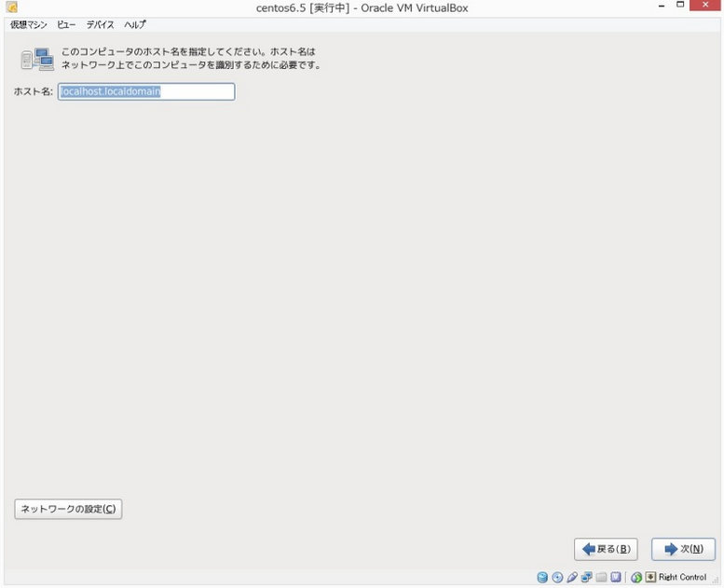This screenshot has height=588, width=724.
Task: Click the USB device status icon
Action: (x=572, y=577)
